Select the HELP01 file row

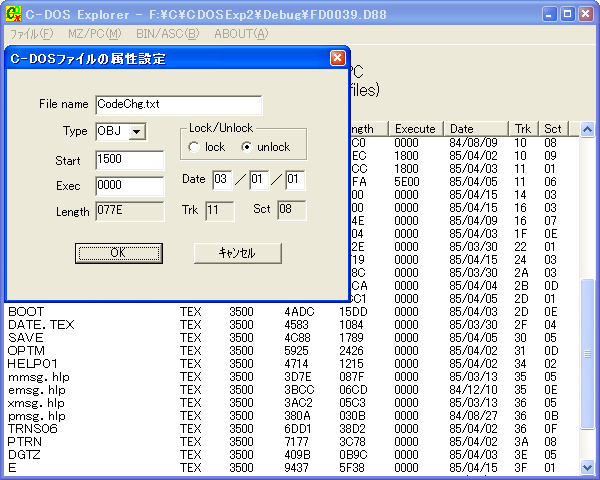click(x=292, y=364)
